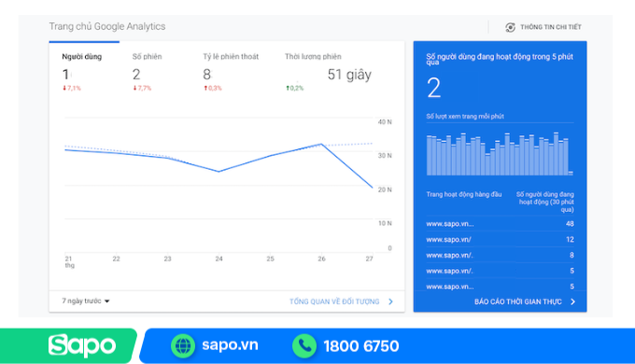Click the THÔNG TIN CHI TIẾT label
The height and width of the screenshot is (364, 635).
(x=551, y=27)
